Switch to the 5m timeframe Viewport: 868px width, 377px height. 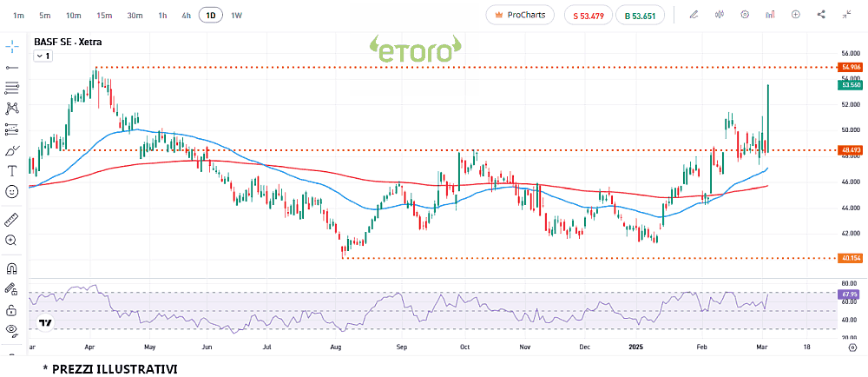[x=45, y=16]
